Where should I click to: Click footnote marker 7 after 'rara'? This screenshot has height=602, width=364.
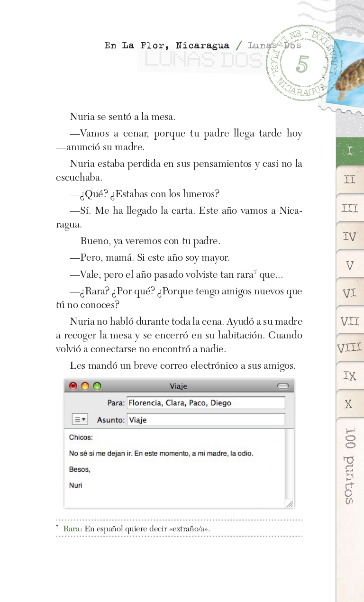255,272
